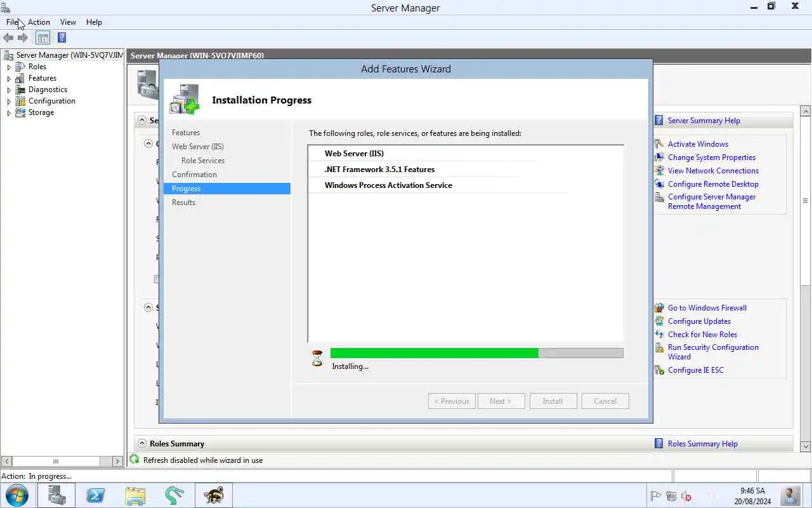This screenshot has height=508, width=812.
Task: Click the vertical scrollbar up arrow
Action: pyautogui.click(x=806, y=111)
